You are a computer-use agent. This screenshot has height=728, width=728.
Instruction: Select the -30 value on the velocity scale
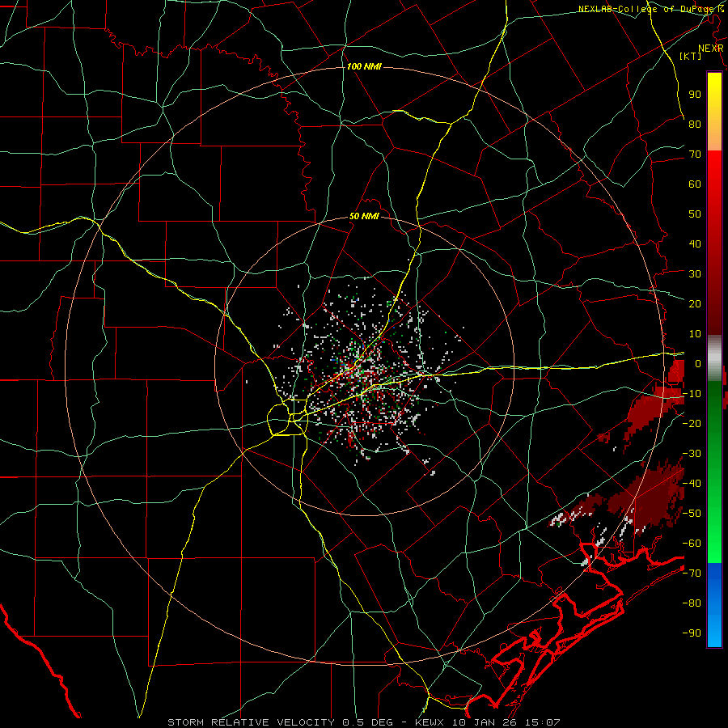coord(692,454)
